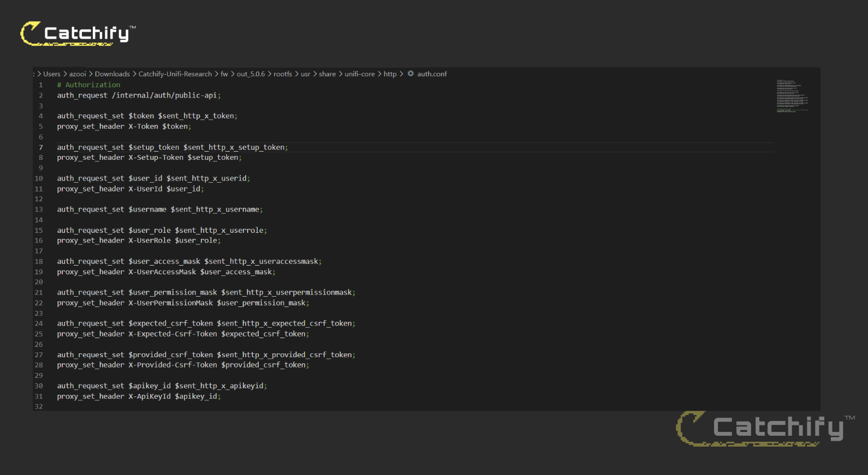Select the share breadcrumb segment

pyautogui.click(x=328, y=74)
